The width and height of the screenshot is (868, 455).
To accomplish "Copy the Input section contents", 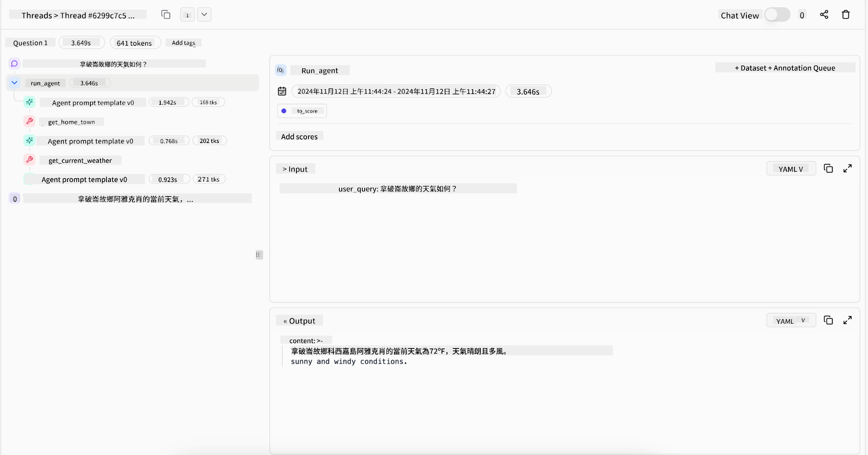I will 828,168.
